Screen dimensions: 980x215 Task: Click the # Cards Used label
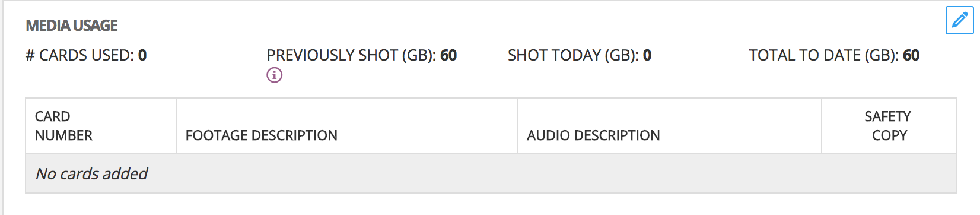(x=80, y=55)
